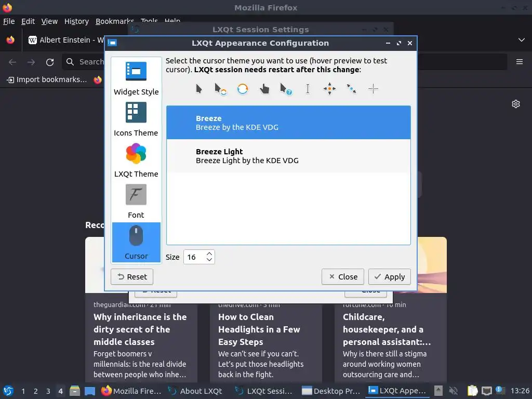This screenshot has width=532, height=399.
Task: Preview the crosshair cursor icon
Action: coord(373,89)
